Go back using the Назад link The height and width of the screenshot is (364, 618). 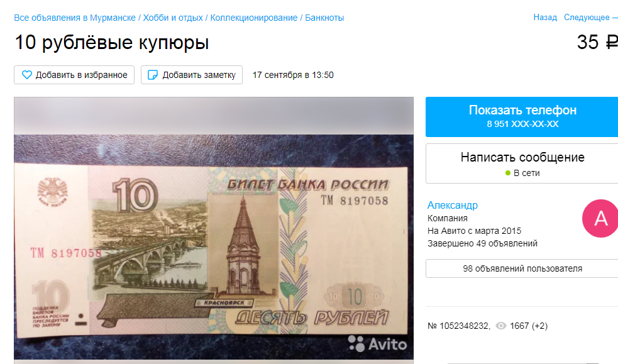coord(545,18)
